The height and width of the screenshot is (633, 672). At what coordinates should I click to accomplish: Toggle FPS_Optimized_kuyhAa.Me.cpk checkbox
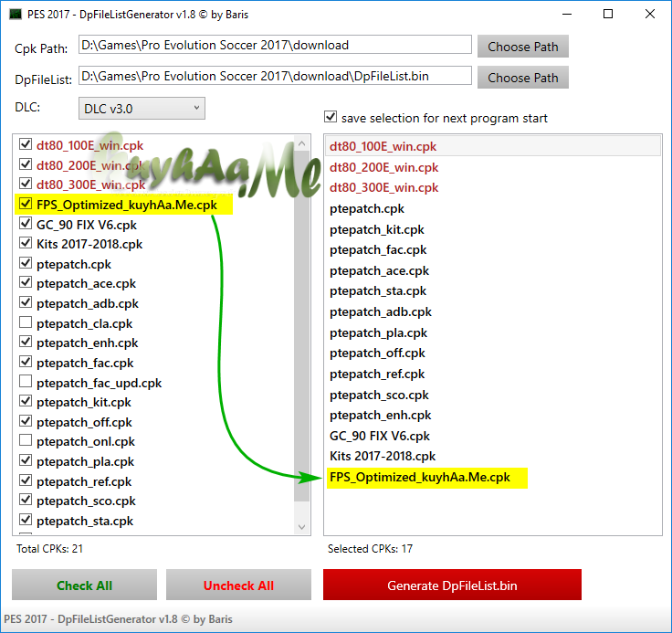pos(26,204)
